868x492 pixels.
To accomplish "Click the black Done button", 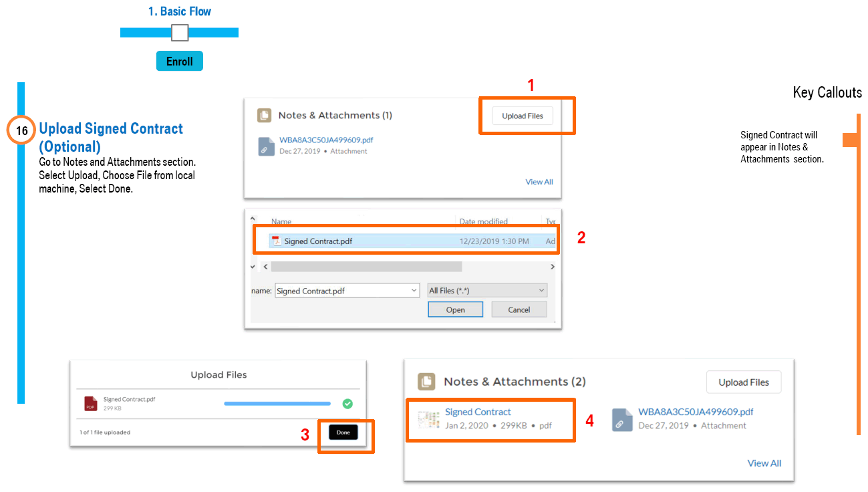I will tap(343, 433).
